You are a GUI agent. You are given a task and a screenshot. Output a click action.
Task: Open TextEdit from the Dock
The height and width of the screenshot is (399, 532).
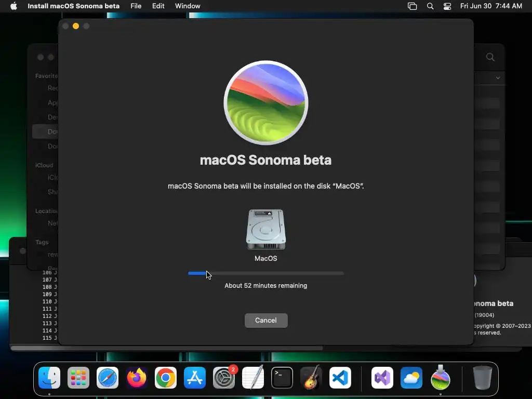pyautogui.click(x=253, y=377)
